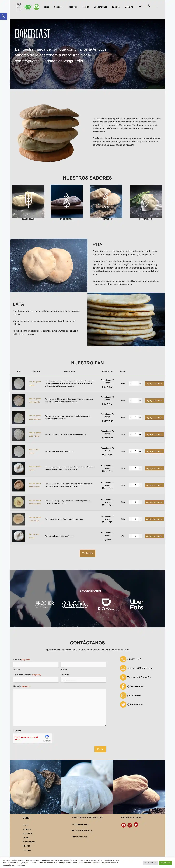The image size is (175, 868).
Task: Go to the Recetas menu item
Action: tap(116, 7)
